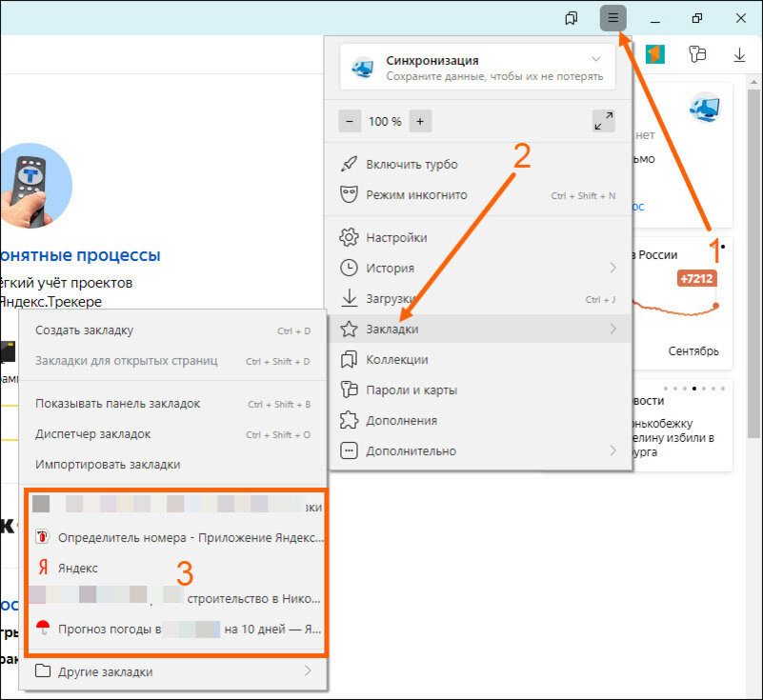763x700 pixels.
Task: Increase zoom with the plus button
Action: coord(420,121)
